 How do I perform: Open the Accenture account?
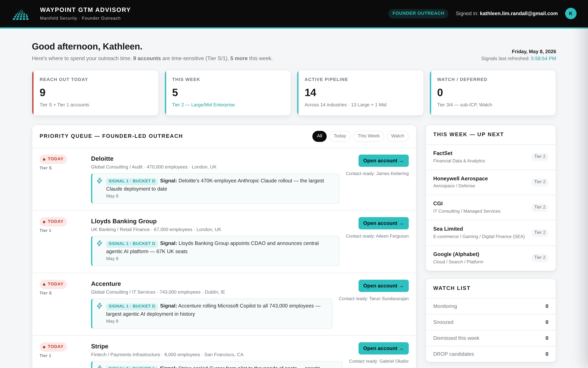(x=383, y=286)
